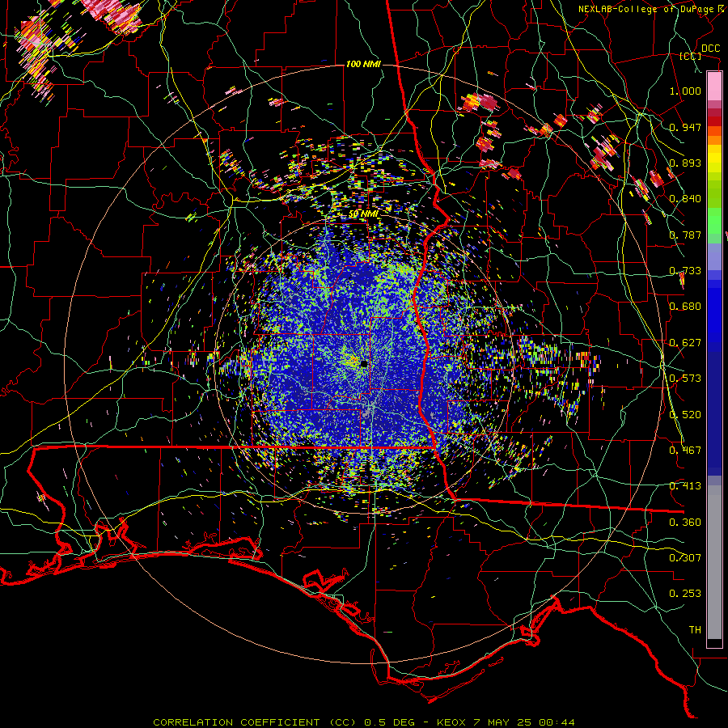The width and height of the screenshot is (728, 728).
Task: Pick the red segment of the color bar
Action: pyautogui.click(x=714, y=121)
